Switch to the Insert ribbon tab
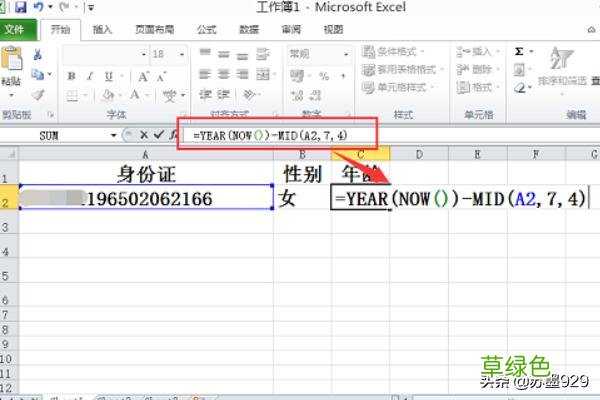 point(103,30)
